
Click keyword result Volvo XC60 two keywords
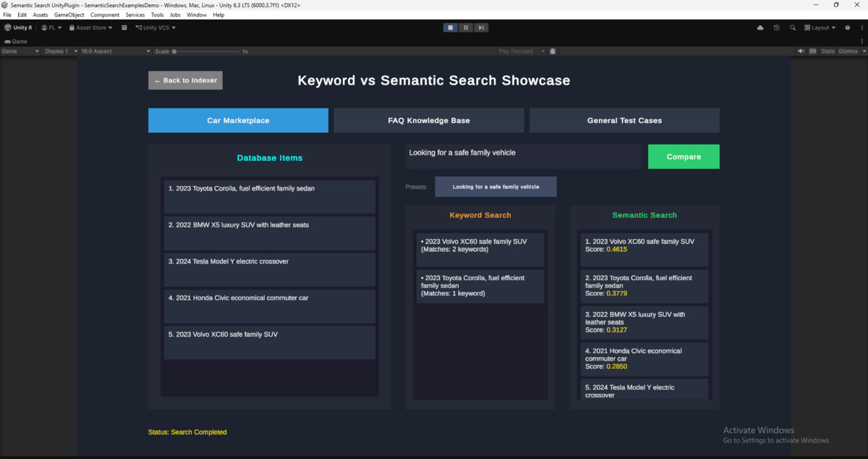480,250
